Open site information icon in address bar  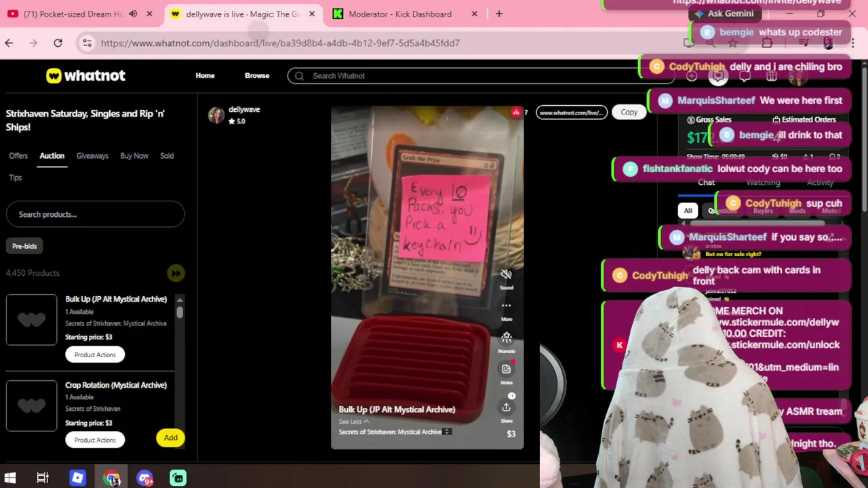pos(87,43)
